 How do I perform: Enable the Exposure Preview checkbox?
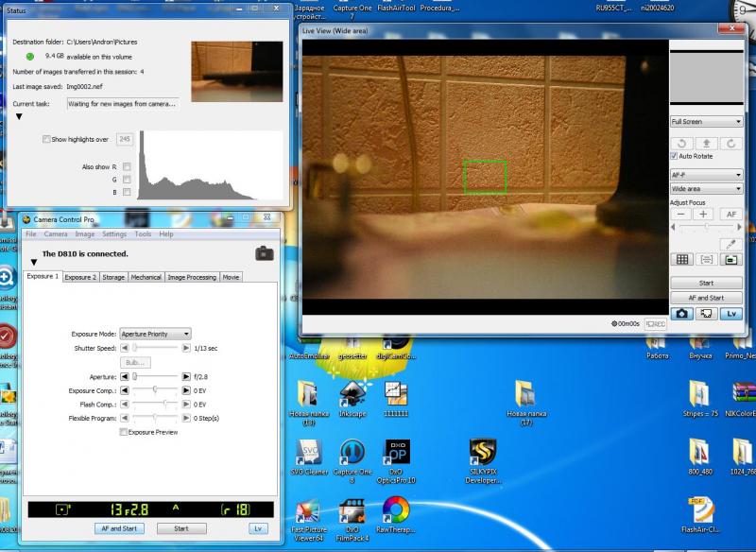(x=124, y=432)
